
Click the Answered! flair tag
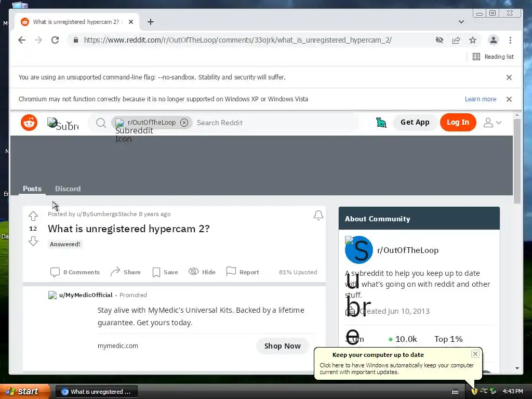65,244
